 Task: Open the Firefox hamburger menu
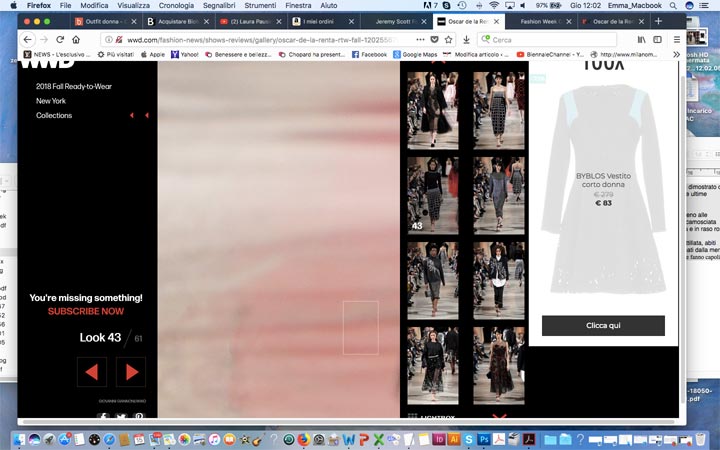coord(677,39)
